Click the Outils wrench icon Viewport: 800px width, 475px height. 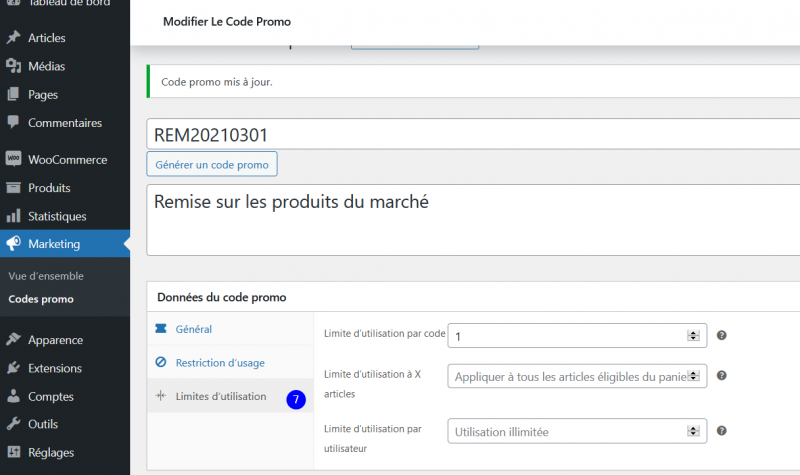[14, 423]
